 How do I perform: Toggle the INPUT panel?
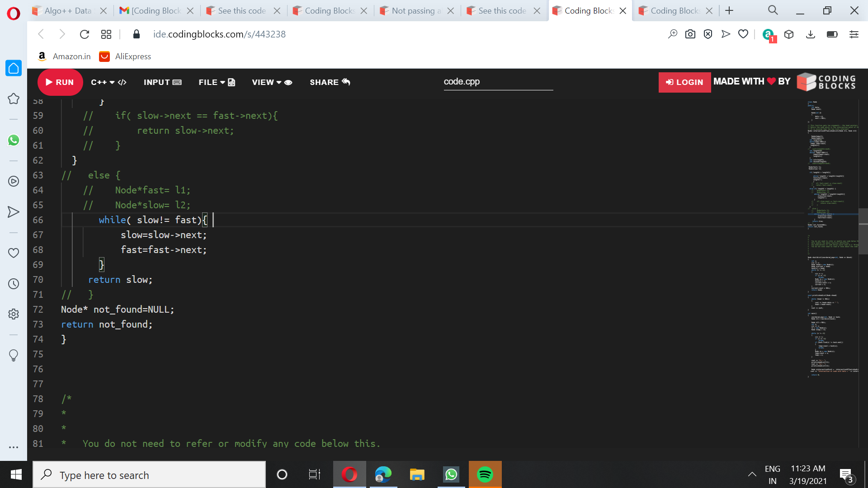[162, 82]
